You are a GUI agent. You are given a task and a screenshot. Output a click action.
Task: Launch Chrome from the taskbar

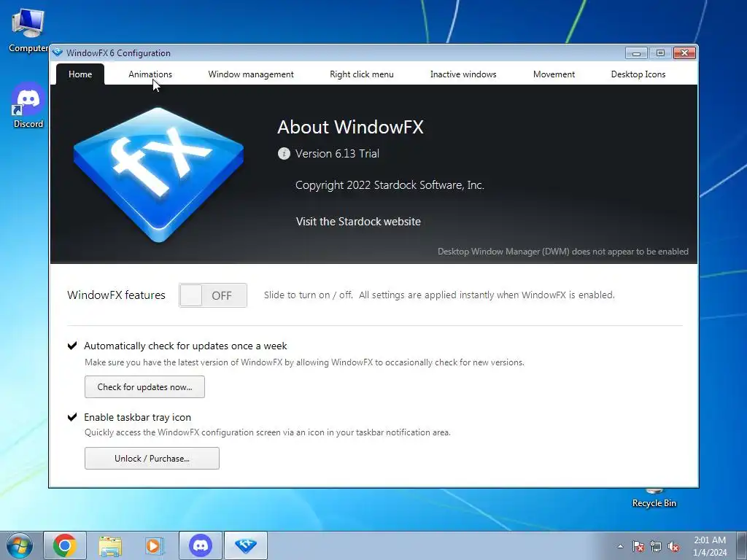click(x=65, y=545)
